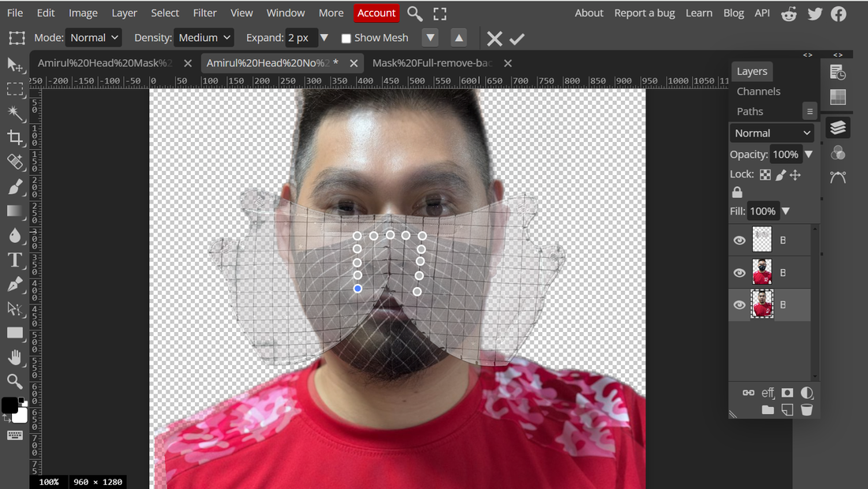
Task: Click the pin depth down arrow button
Action: tap(430, 38)
